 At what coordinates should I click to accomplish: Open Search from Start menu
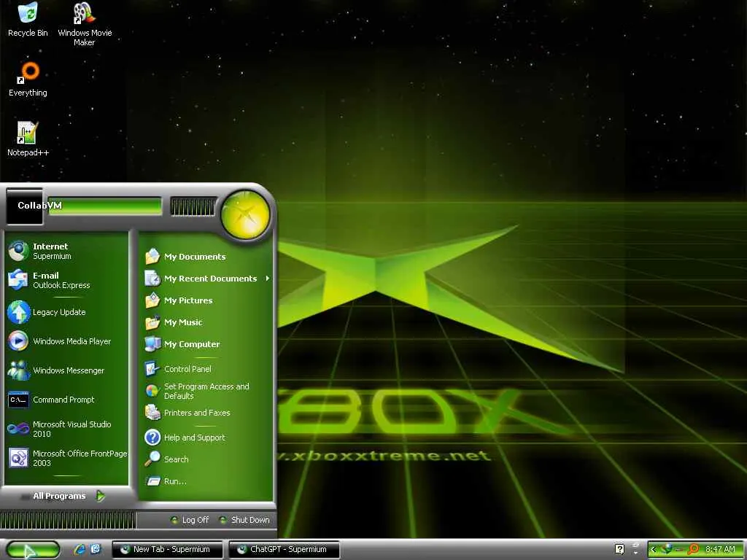206,459
